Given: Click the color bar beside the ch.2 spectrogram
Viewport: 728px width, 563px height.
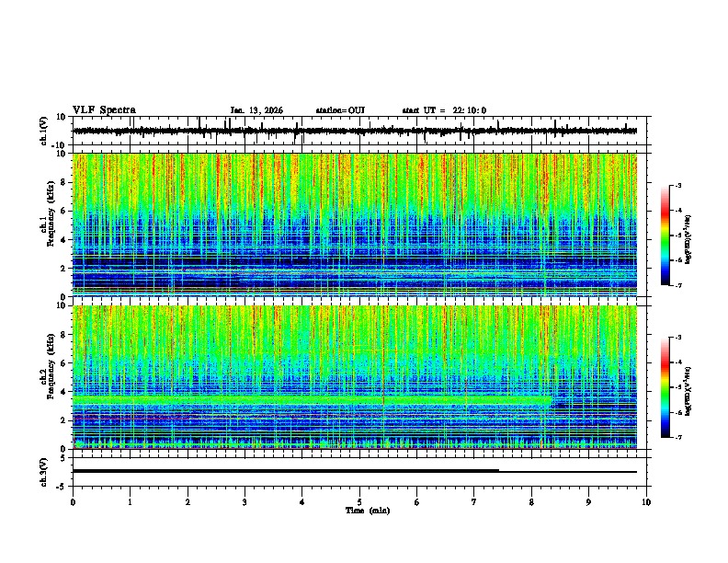Looking at the screenshot, I should click(665, 387).
